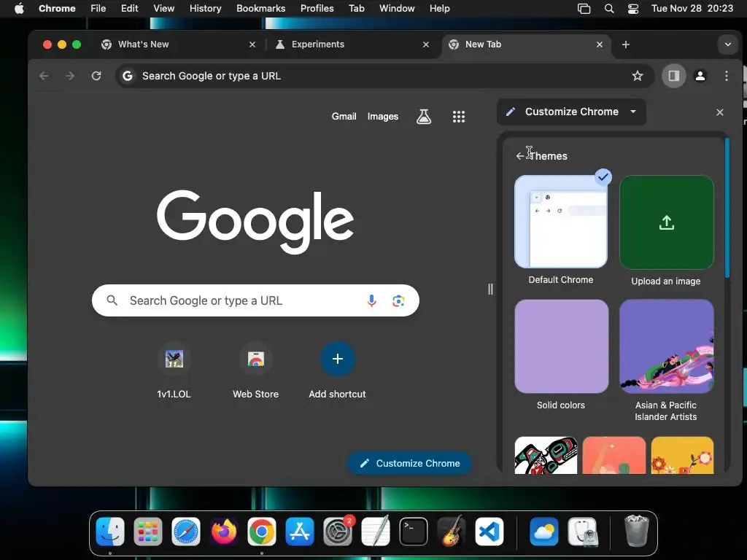
Task: Reload the current page
Action: click(x=96, y=76)
